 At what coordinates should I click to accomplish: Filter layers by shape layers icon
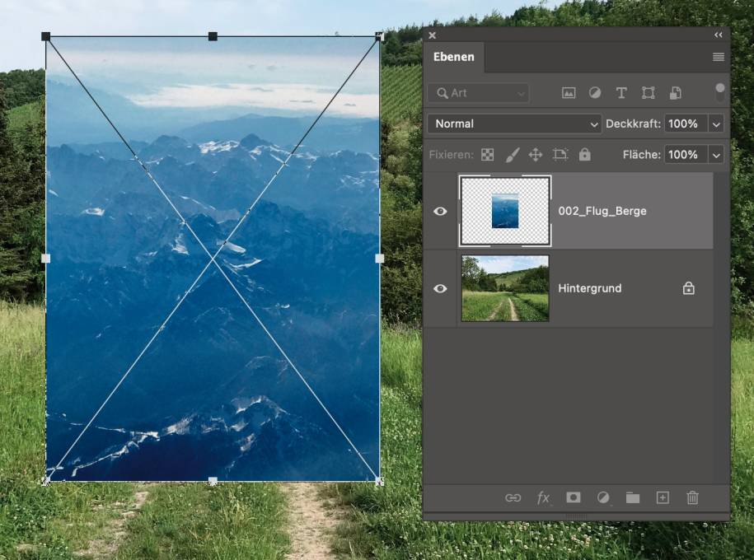coord(649,93)
